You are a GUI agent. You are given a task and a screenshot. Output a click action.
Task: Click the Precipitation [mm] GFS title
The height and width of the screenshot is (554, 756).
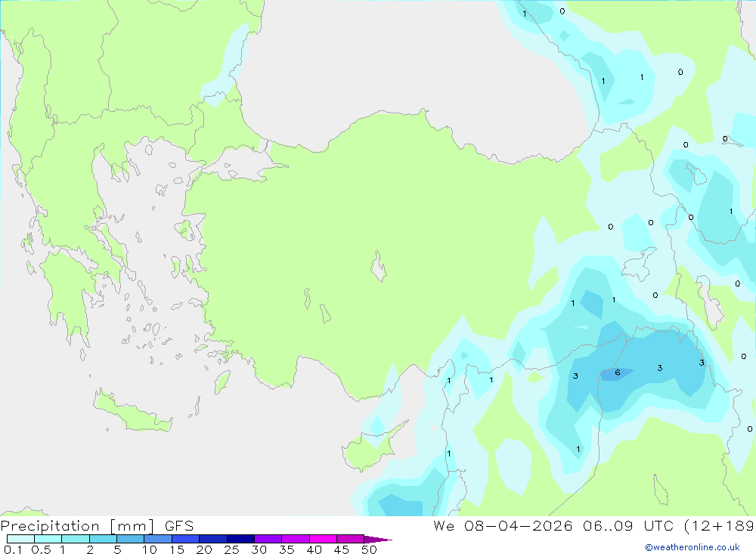[x=97, y=526]
